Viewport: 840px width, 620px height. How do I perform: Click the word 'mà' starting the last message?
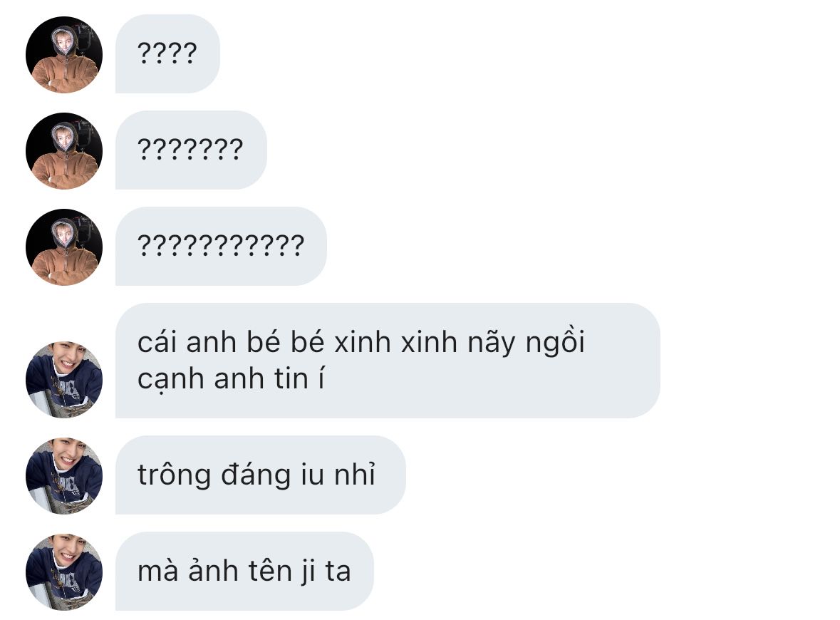[158, 571]
